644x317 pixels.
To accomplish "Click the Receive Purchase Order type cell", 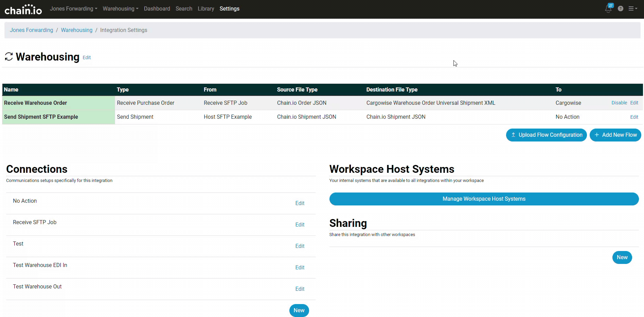I will pos(145,103).
